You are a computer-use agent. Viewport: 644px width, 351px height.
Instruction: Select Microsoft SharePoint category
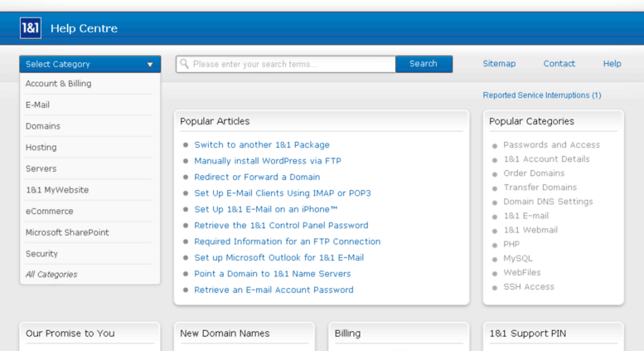tap(67, 232)
